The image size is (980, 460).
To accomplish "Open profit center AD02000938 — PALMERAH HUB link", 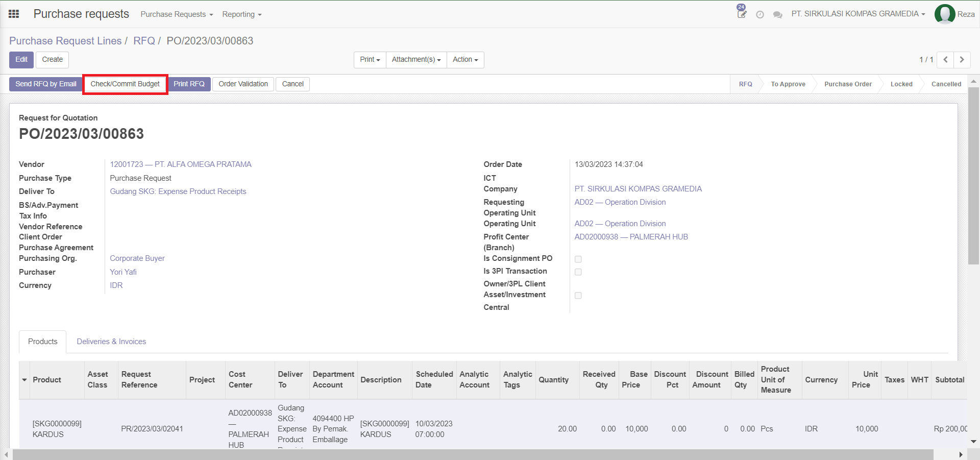I will point(631,237).
